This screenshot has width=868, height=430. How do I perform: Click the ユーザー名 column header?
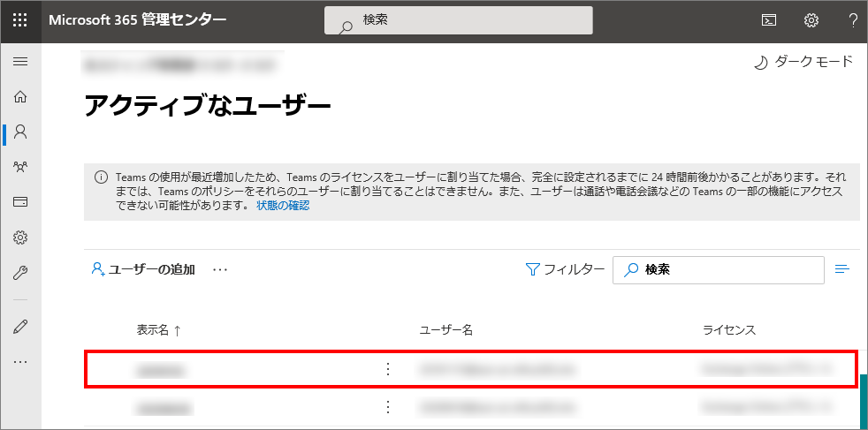(x=445, y=330)
